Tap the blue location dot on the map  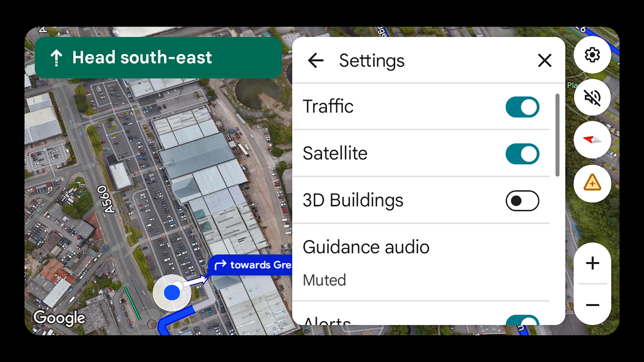[172, 291]
